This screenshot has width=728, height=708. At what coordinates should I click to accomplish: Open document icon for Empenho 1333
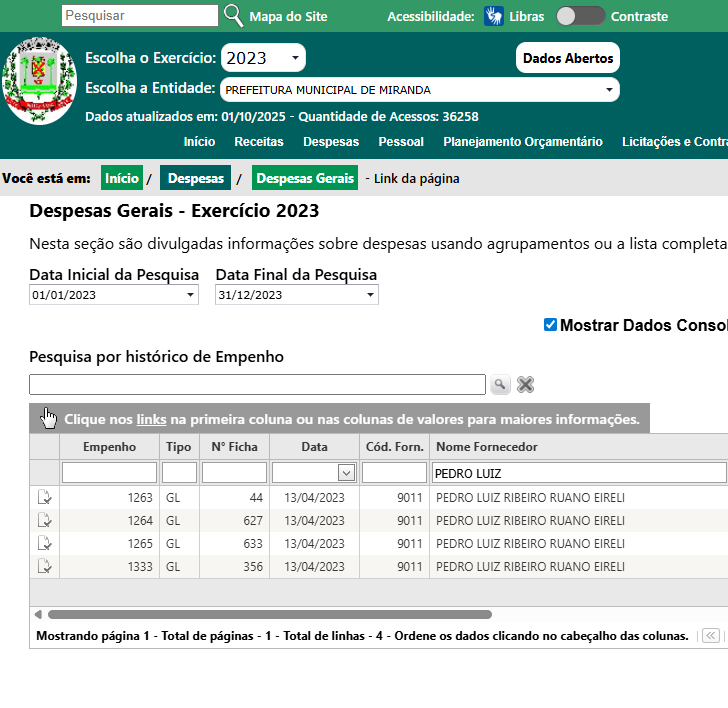(44, 566)
